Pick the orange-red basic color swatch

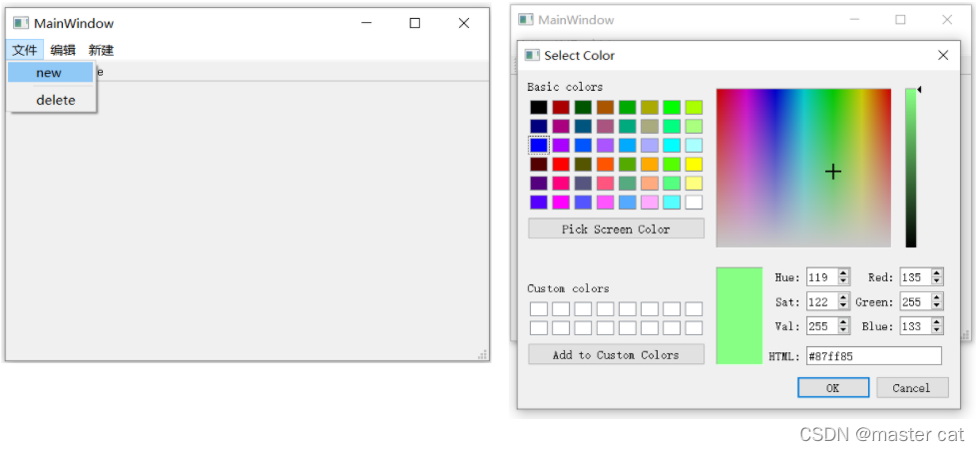(x=605, y=165)
